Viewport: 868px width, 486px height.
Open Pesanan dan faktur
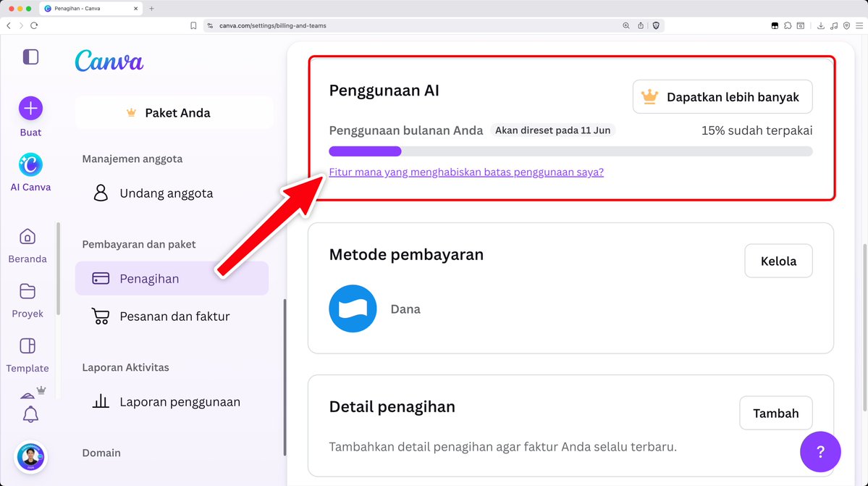click(172, 316)
